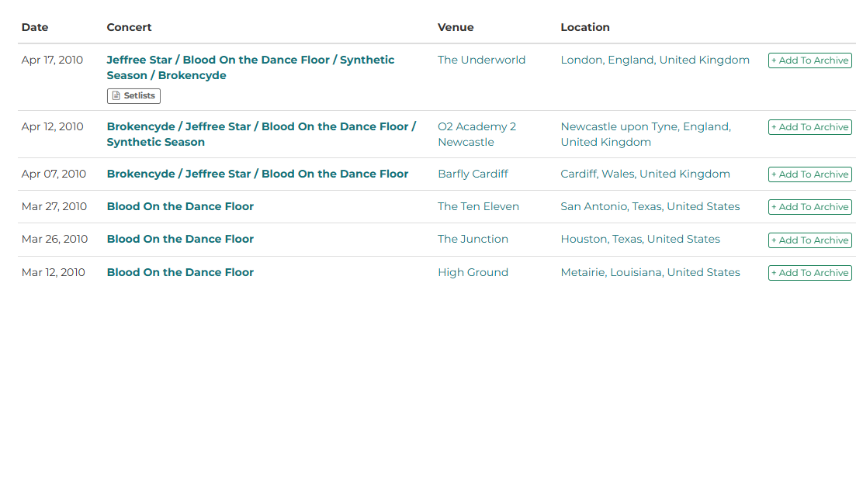Viewport: 863px width, 504px height.
Task: Open the Mar 27 Blood On the Dance Floor concert
Action: (180, 206)
